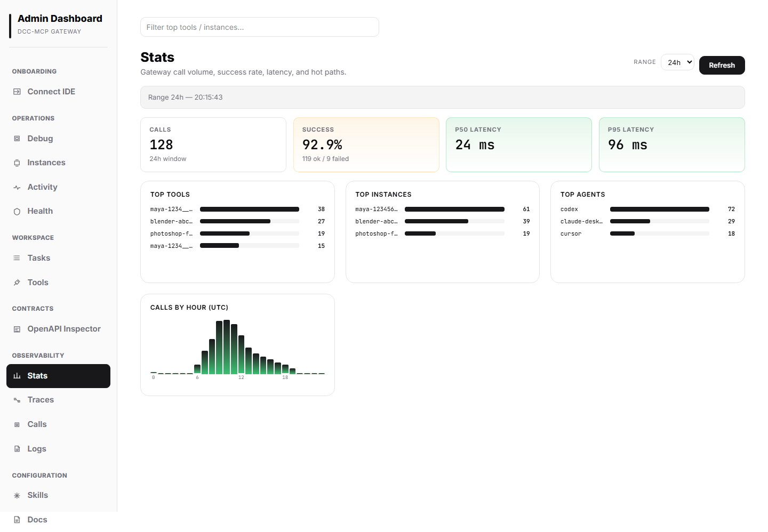Click the photoshop-f row in Top Instances
The height and width of the screenshot is (532, 768).
tap(443, 233)
